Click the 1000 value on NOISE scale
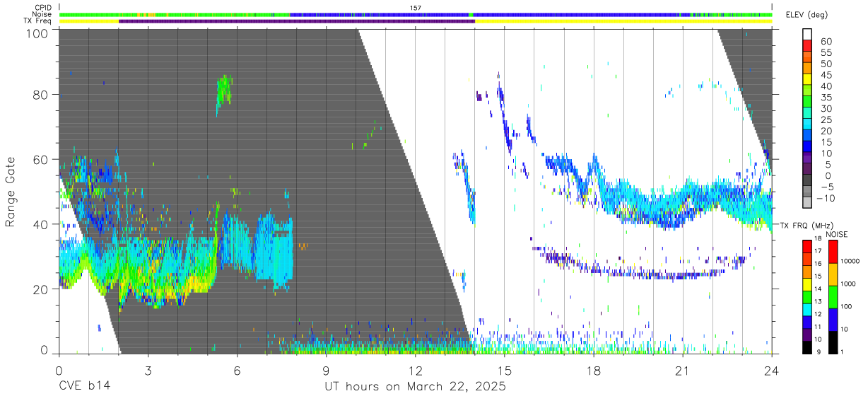Screen dimensions: 868x401 coord(848,284)
